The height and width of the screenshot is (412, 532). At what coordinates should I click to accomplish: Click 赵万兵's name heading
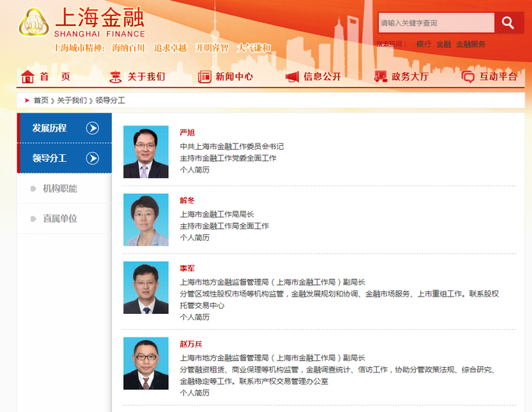(x=191, y=344)
